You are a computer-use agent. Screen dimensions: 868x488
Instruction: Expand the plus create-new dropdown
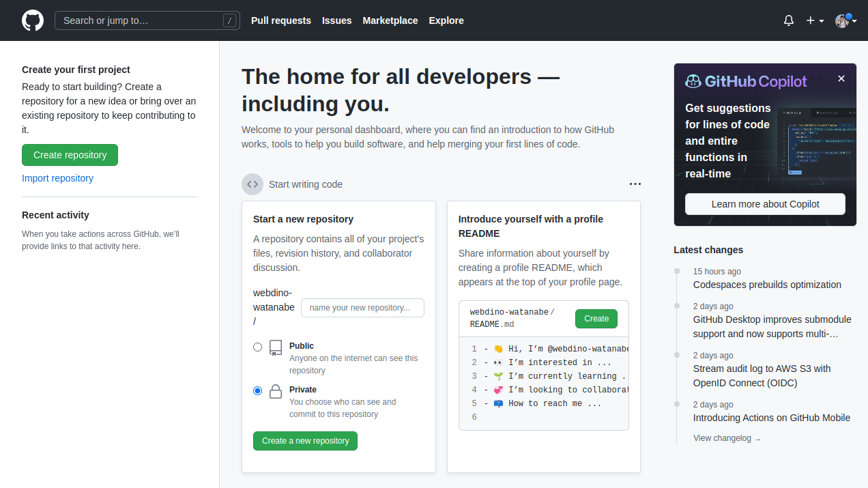pos(815,20)
